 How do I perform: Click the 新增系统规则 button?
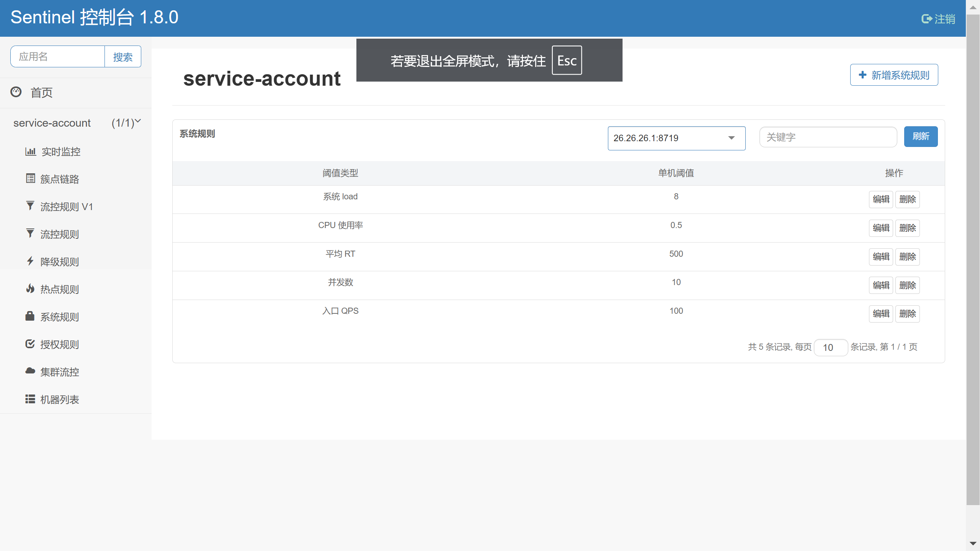[x=894, y=75]
